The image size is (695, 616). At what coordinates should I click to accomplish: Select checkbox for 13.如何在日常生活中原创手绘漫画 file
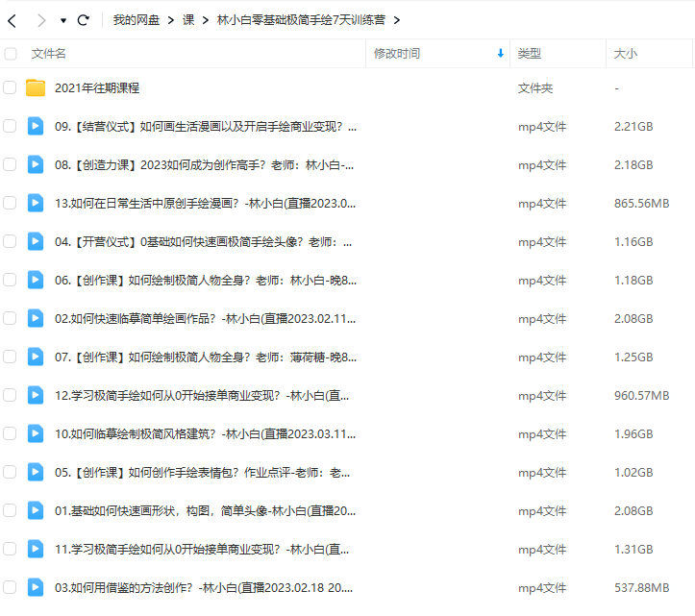10,203
